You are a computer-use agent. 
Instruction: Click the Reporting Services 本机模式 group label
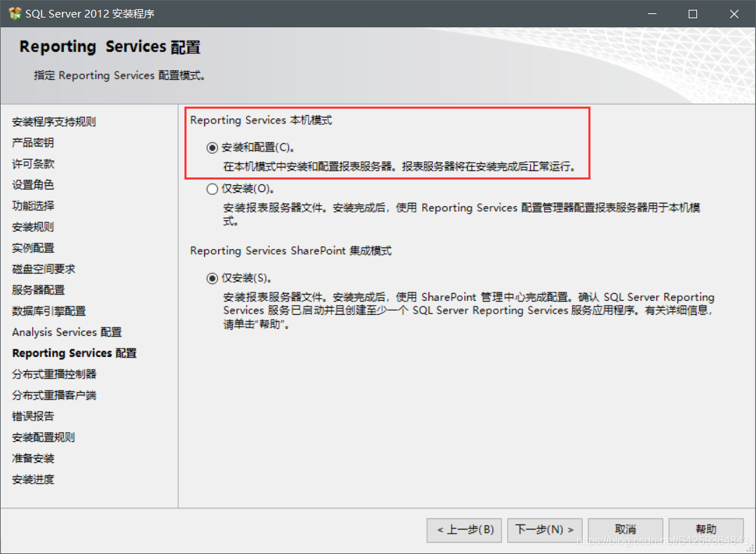[x=261, y=120]
